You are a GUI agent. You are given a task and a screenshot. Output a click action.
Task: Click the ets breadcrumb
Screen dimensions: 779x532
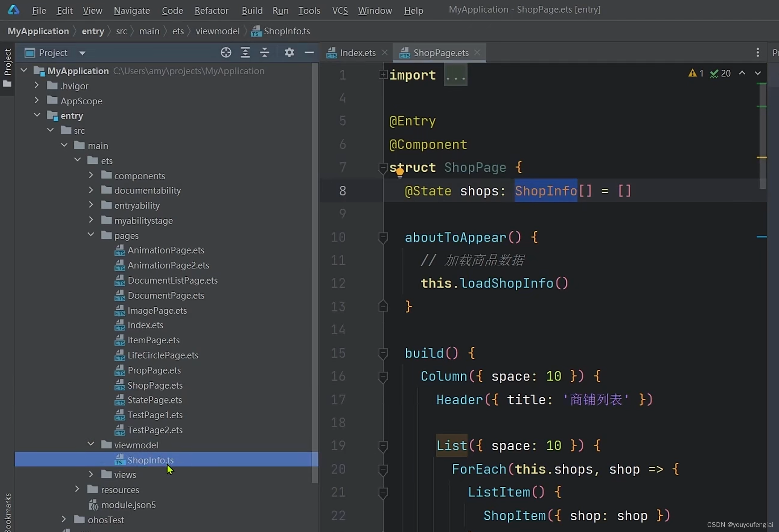click(x=178, y=31)
